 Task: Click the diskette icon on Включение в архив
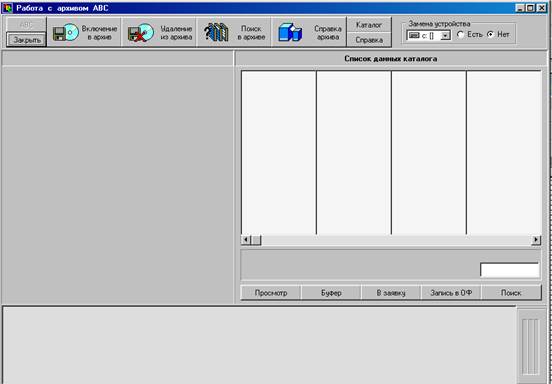[66, 33]
